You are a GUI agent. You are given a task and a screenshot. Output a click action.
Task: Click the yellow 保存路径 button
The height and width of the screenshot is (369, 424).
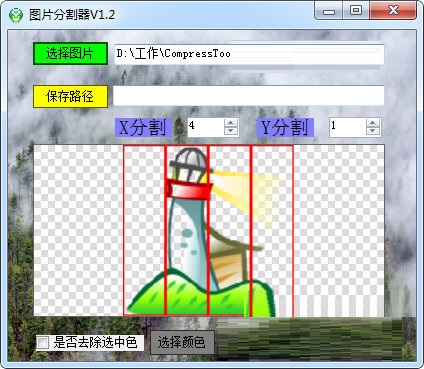(70, 96)
